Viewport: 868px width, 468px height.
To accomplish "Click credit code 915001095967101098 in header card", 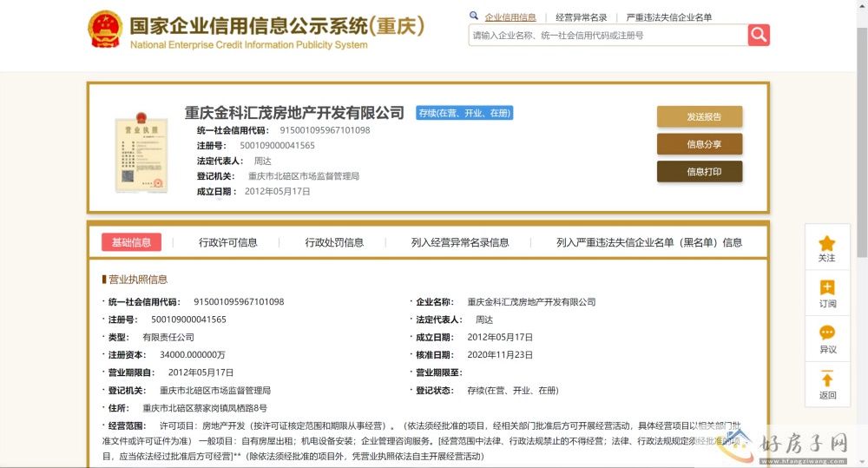I will point(325,130).
